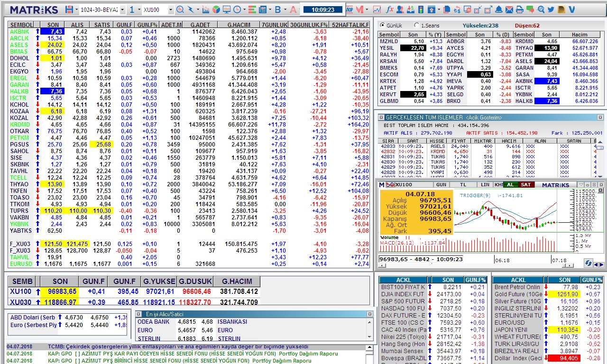Select the TUPRS symbol in stock list
This screenshot has width=607, height=364.
(x=18, y=210)
